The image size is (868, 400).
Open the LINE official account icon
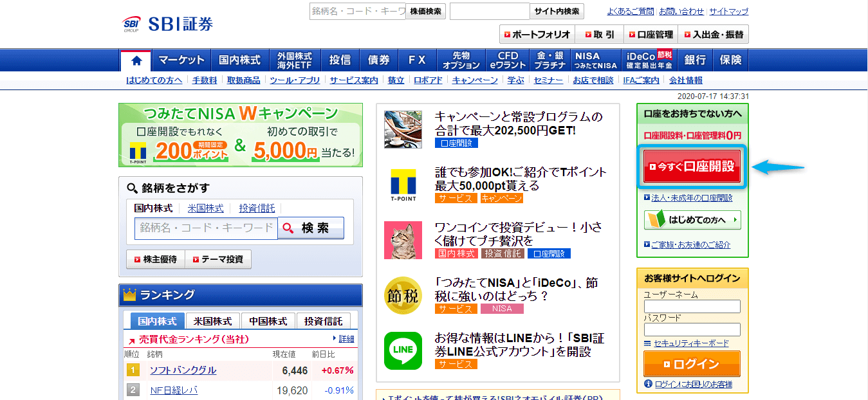click(x=403, y=350)
